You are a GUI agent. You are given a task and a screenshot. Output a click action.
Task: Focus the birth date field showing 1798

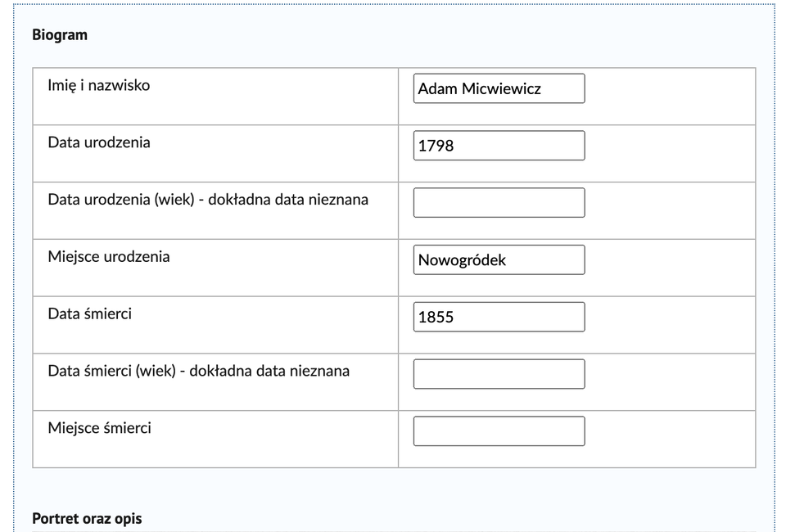coord(499,146)
